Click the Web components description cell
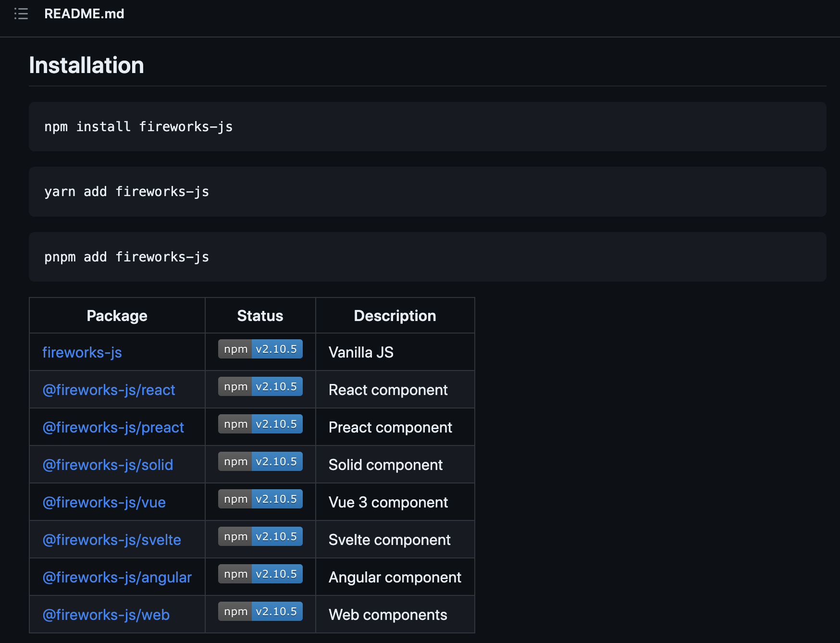This screenshot has width=840, height=643. (x=395, y=615)
